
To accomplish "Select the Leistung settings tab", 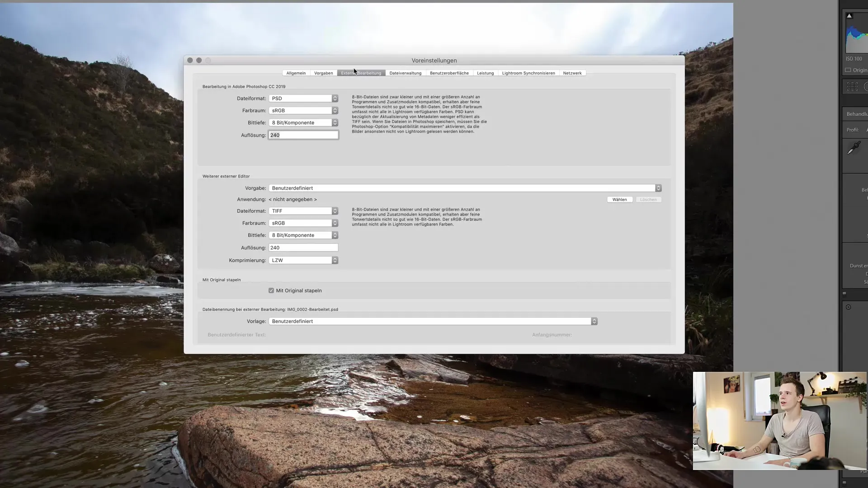I will [485, 73].
